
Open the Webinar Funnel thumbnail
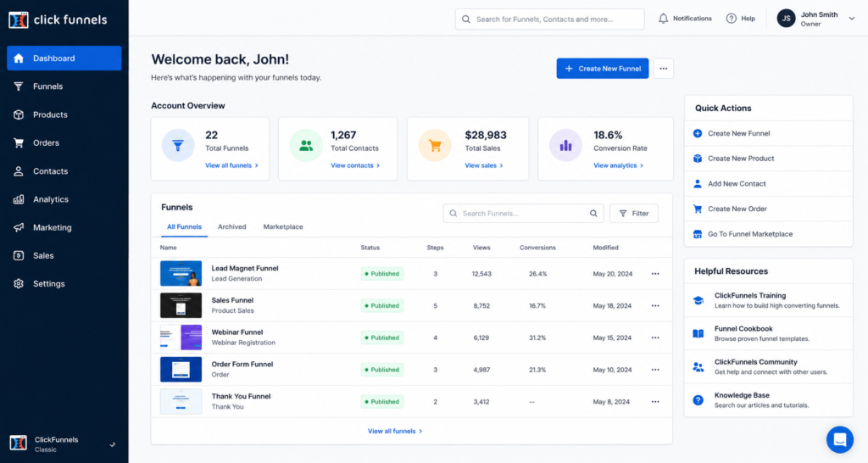[181, 337]
